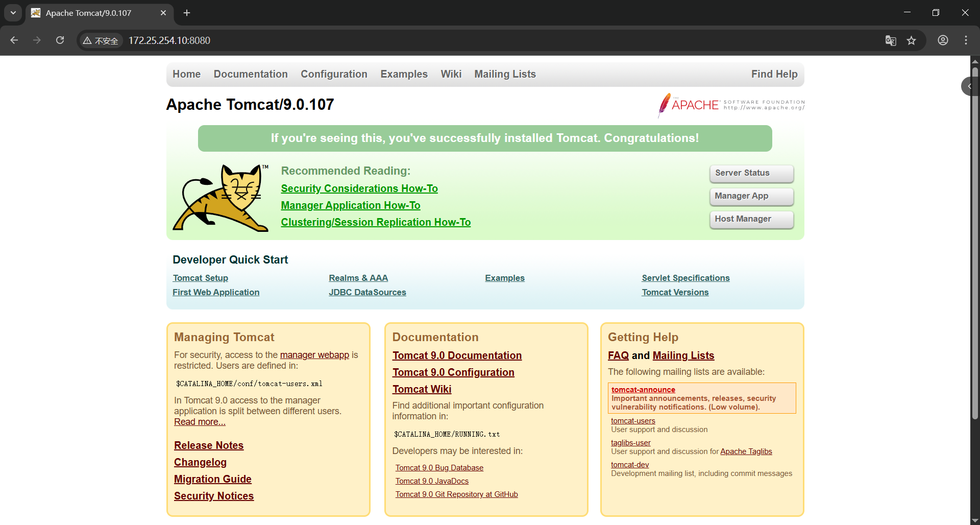Open the Chrome three-dot menu
980x525 pixels.
[x=966, y=40]
